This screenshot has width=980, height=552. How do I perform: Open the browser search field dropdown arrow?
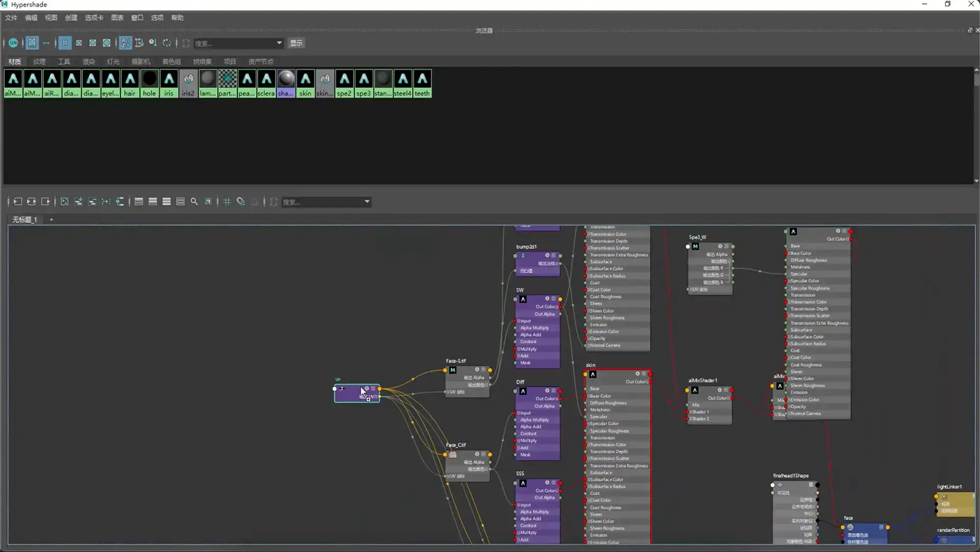click(279, 43)
